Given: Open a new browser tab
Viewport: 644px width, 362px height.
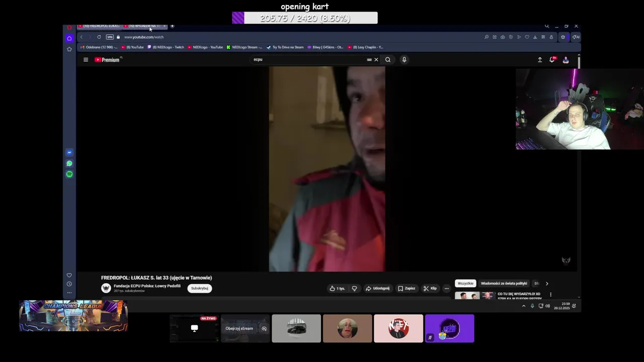Looking at the screenshot, I should click(172, 26).
